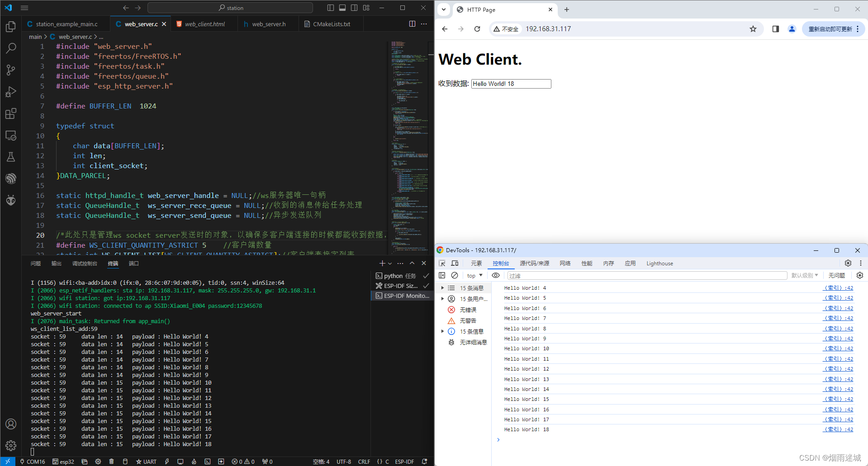Open customize layout menu in VS Code

click(x=366, y=8)
